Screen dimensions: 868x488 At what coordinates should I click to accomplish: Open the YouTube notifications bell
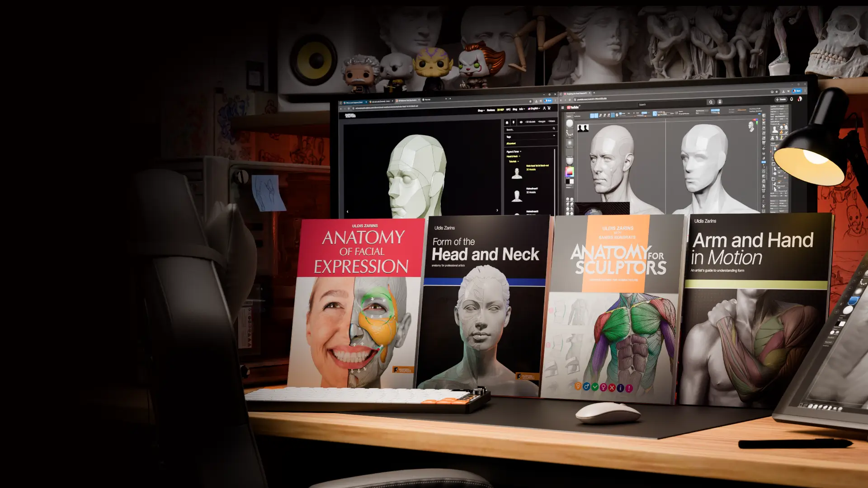pos(792,99)
